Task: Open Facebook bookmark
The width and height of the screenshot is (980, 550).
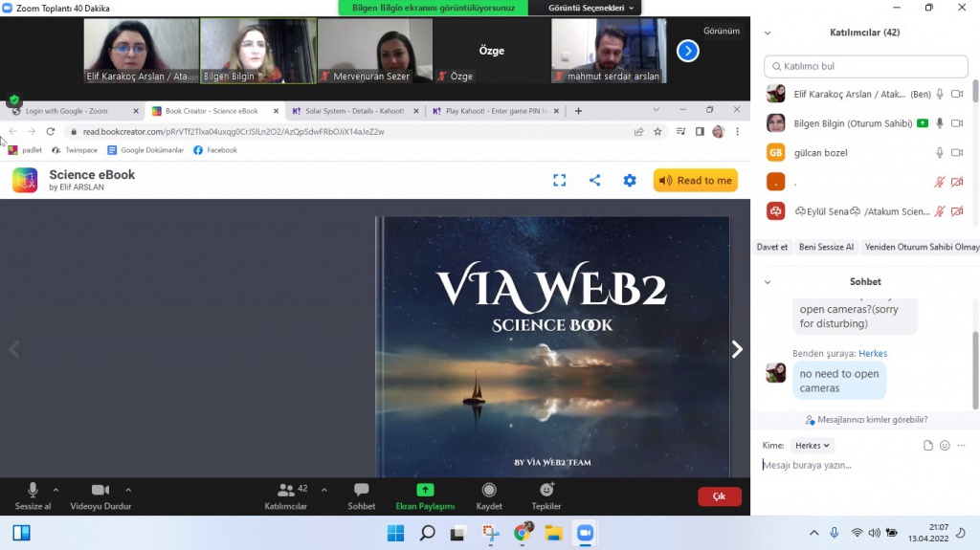Action: click(x=215, y=150)
